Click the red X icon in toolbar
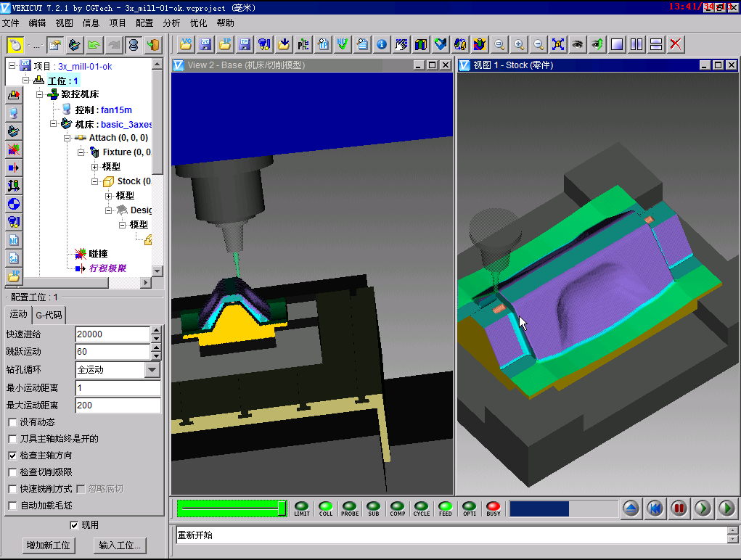The width and height of the screenshot is (741, 560). pos(676,44)
